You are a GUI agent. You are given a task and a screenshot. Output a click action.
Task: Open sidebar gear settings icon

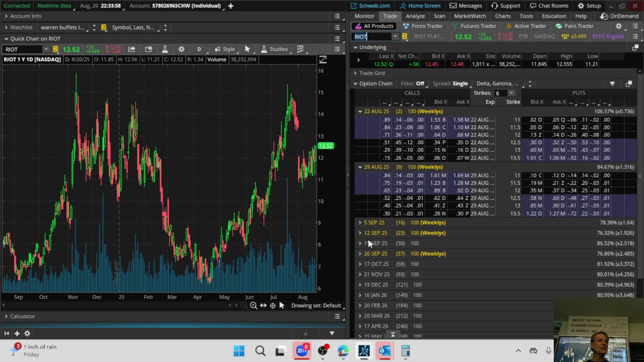click(27, 333)
